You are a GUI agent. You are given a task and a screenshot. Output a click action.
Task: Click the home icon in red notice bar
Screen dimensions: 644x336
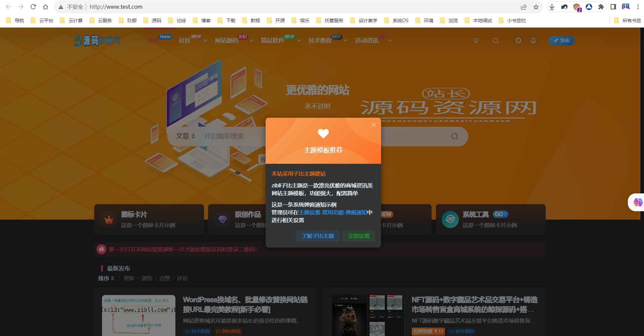tap(101, 249)
